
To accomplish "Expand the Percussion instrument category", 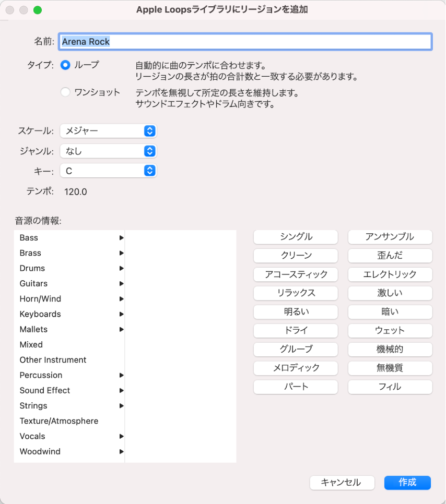I will point(69,375).
